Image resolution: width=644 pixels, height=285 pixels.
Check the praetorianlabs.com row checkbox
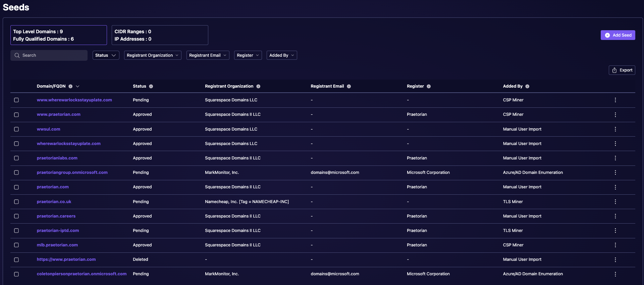tap(16, 158)
